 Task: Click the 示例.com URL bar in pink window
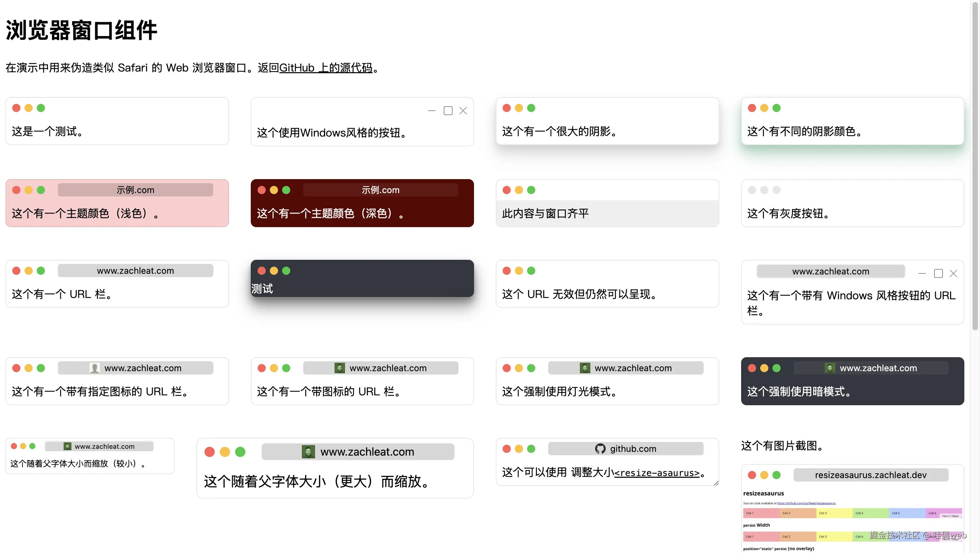135,190
